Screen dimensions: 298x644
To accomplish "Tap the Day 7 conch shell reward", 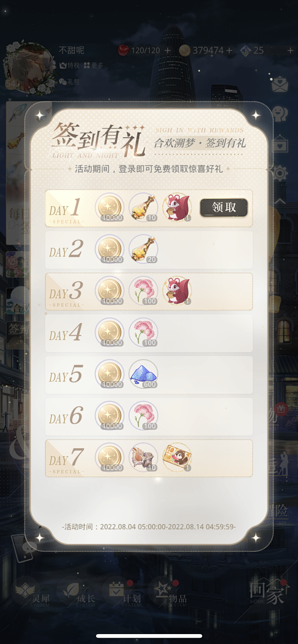I will pyautogui.click(x=143, y=457).
